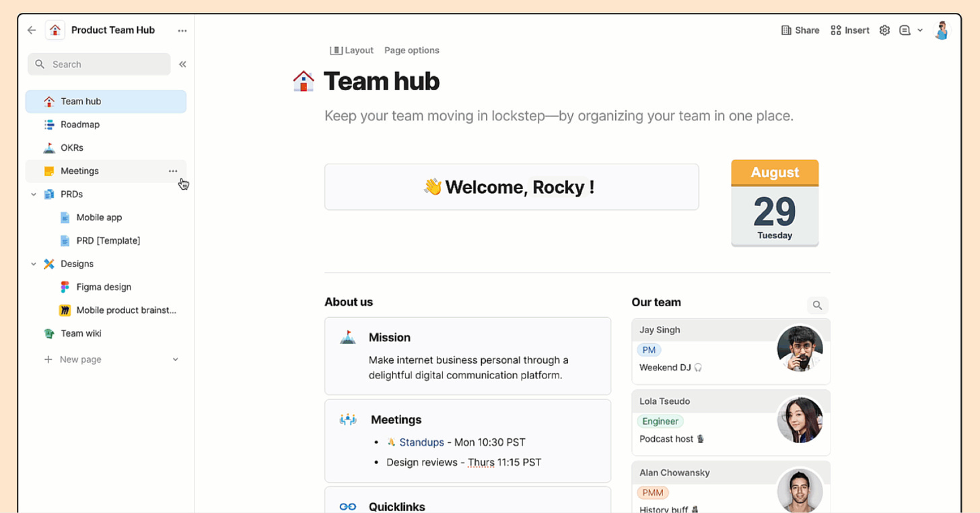Open Jay Singh's team card

731,351
